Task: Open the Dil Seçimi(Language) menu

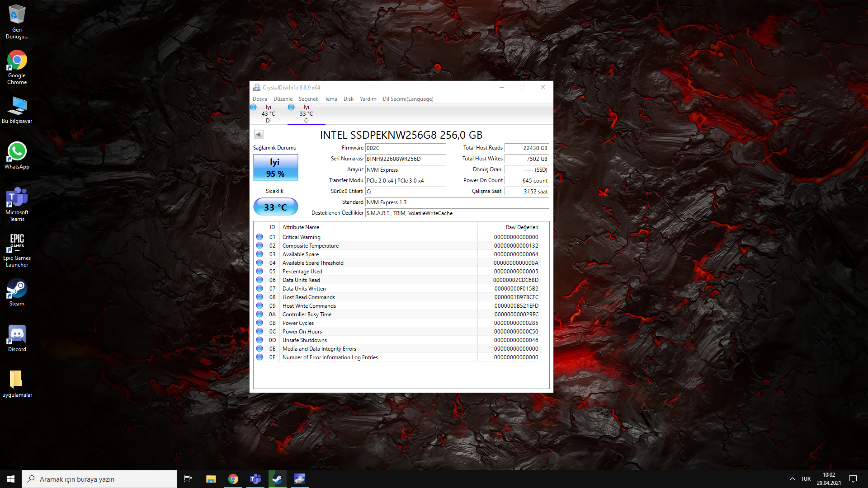Action: [408, 99]
